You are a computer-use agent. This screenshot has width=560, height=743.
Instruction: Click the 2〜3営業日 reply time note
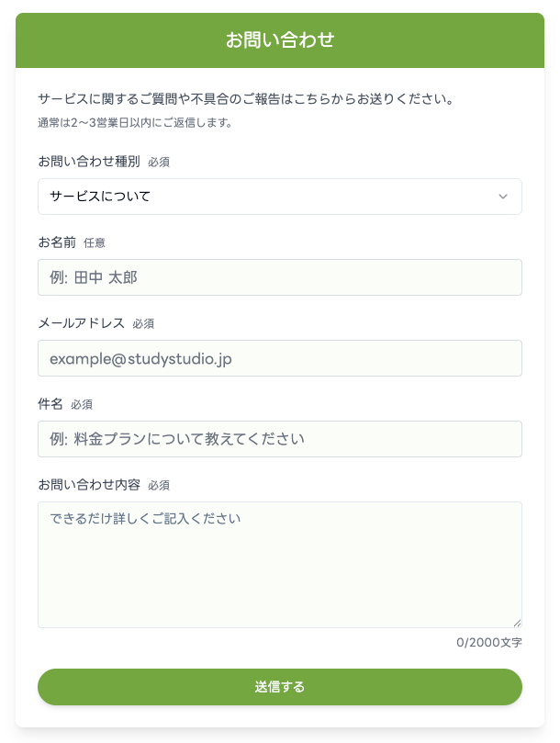134,122
